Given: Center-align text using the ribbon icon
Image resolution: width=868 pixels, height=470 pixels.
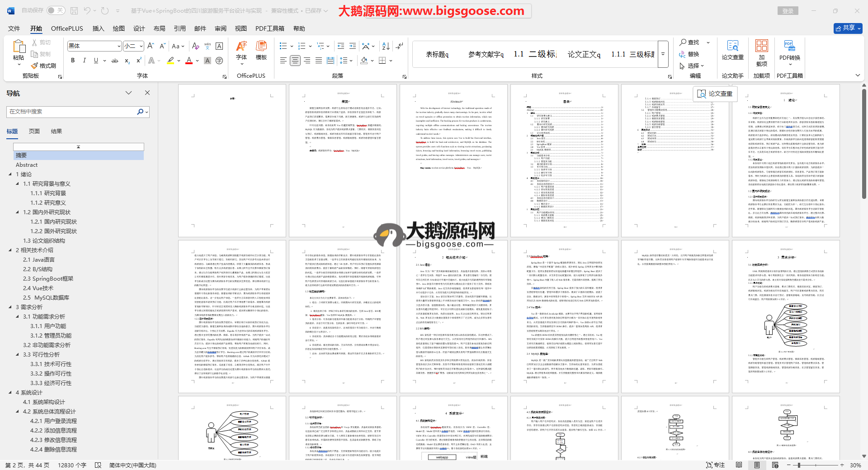Looking at the screenshot, I should (295, 61).
